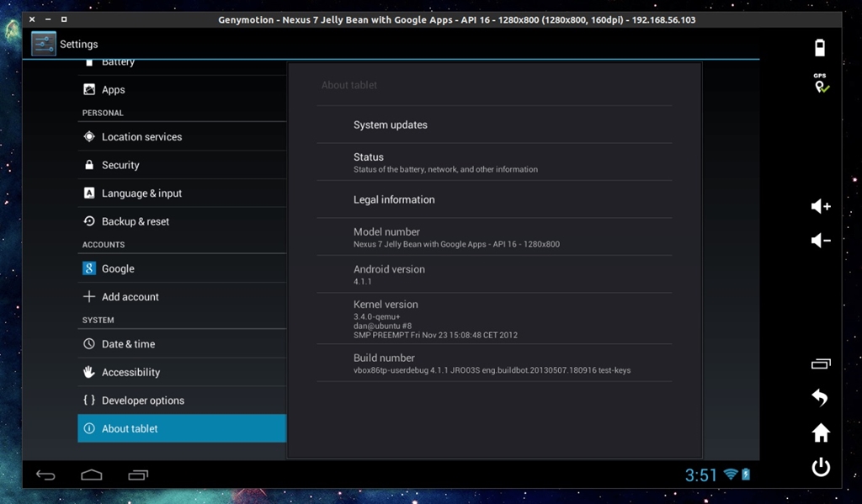Select Backup & reset
The height and width of the screenshot is (504, 862).
[182, 221]
